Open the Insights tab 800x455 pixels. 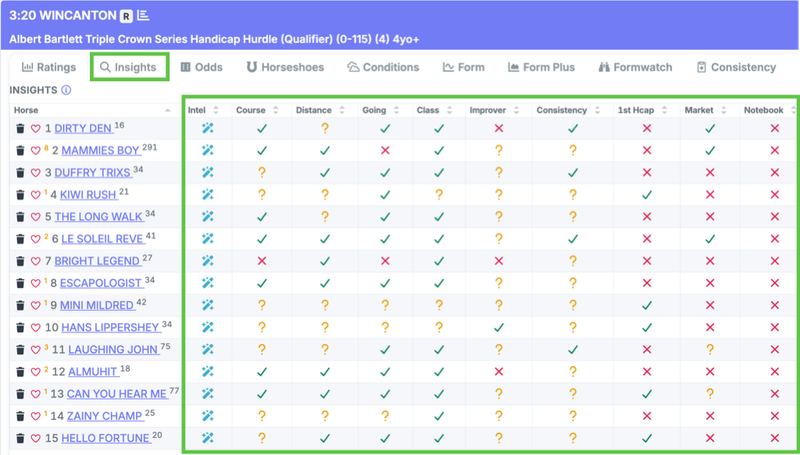tap(128, 67)
